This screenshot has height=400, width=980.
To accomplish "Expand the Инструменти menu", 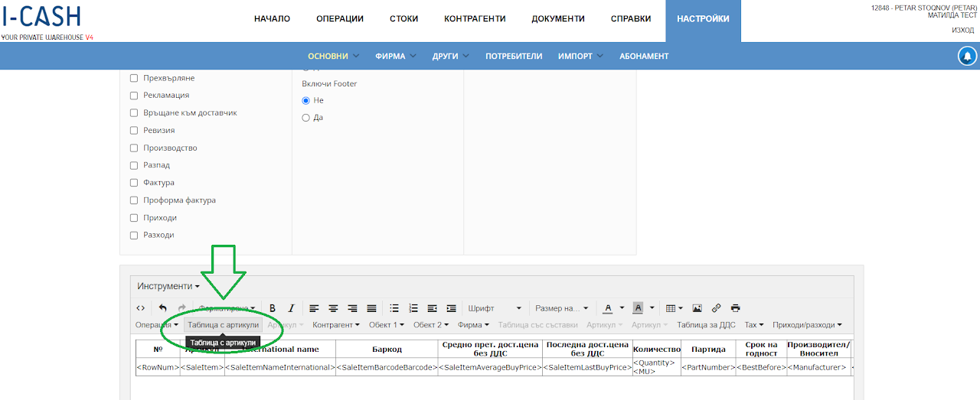I will tap(168, 286).
